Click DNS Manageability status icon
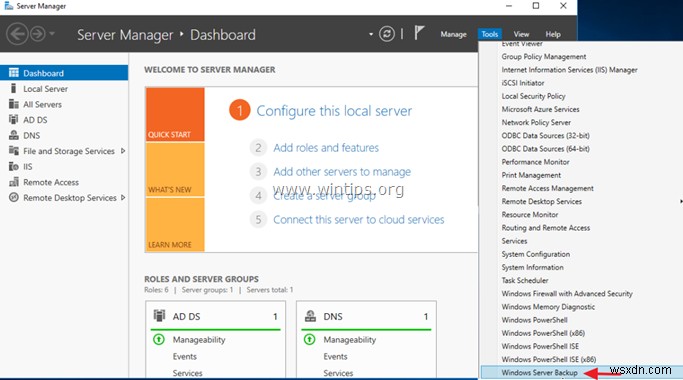This screenshot has width=683, height=380. (310, 339)
